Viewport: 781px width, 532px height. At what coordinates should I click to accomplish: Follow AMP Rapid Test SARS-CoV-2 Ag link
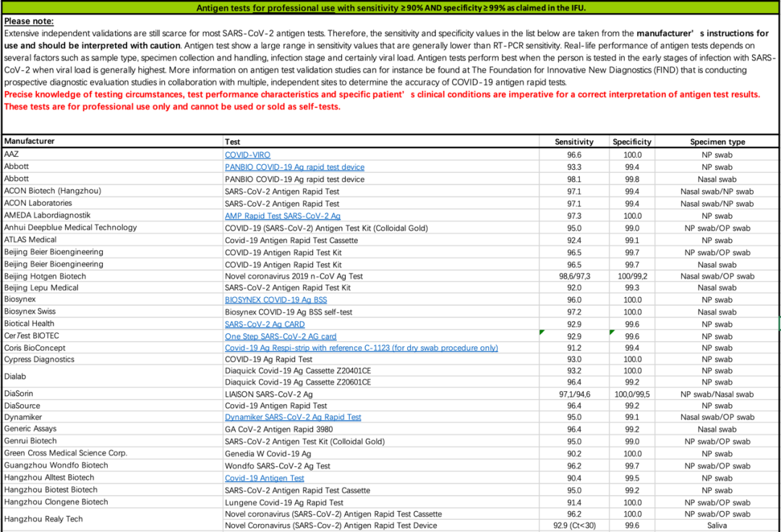pyautogui.click(x=283, y=216)
